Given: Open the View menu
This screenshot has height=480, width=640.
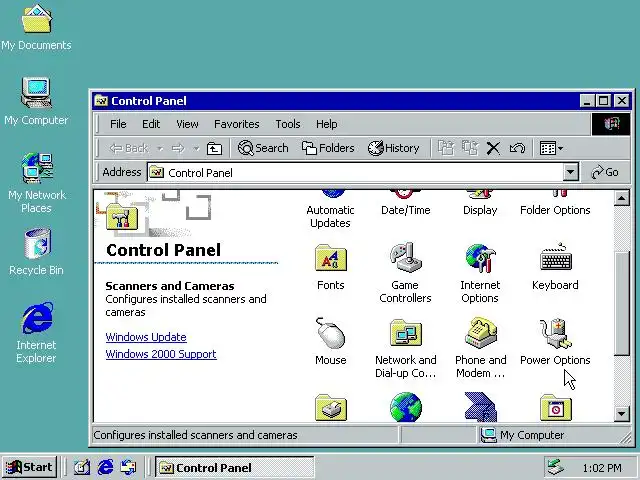Looking at the screenshot, I should coord(187,124).
